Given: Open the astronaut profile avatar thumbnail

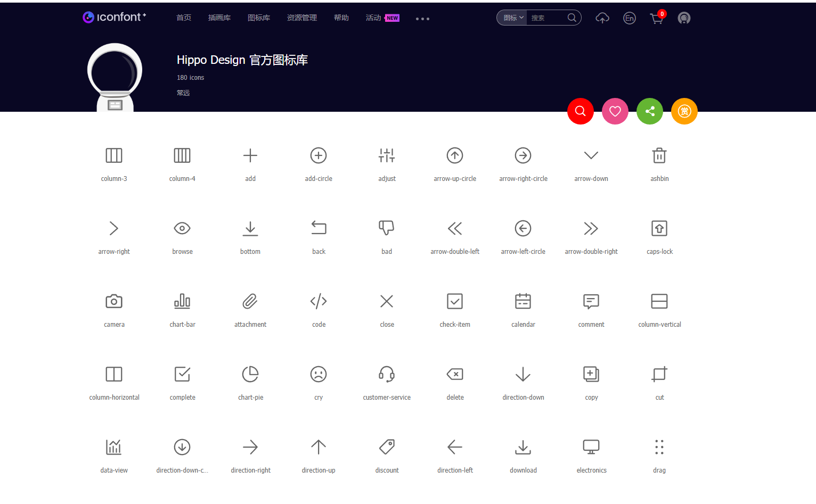Looking at the screenshot, I should 115,77.
